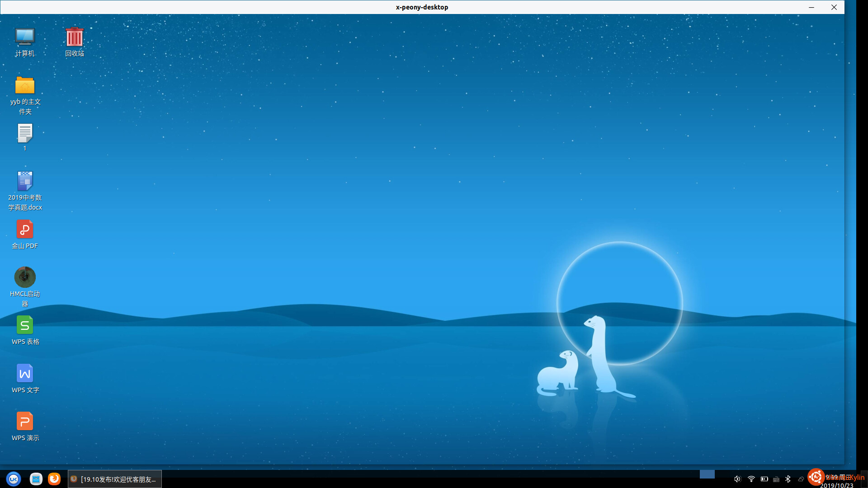
Task: Click the battery status tray icon
Action: (764, 479)
